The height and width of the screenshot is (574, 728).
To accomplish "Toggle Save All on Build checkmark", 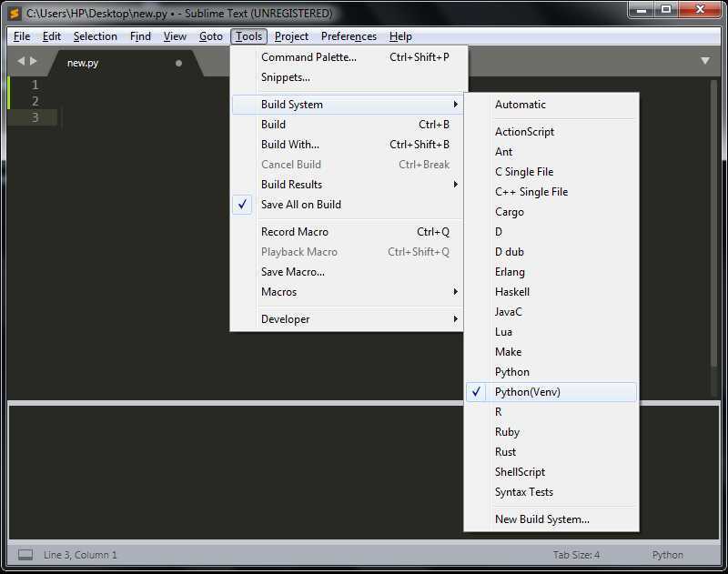I will point(242,204).
